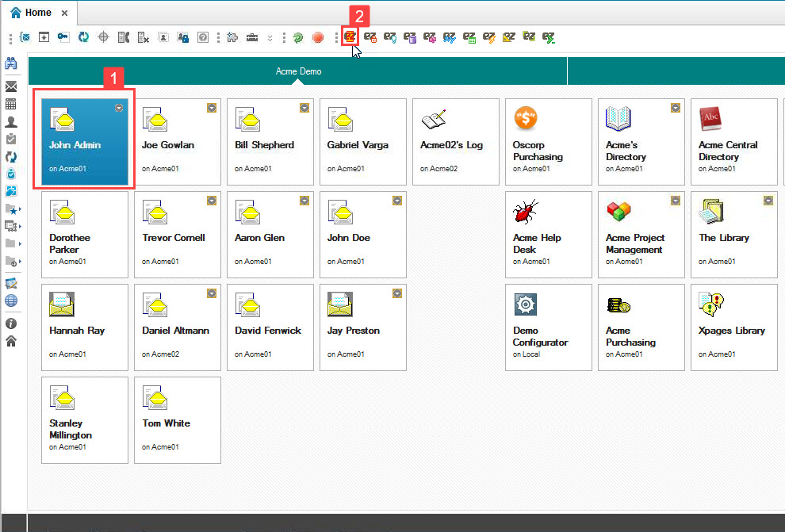
Task: Select the Acme Demo workspace tab
Action: (x=298, y=71)
